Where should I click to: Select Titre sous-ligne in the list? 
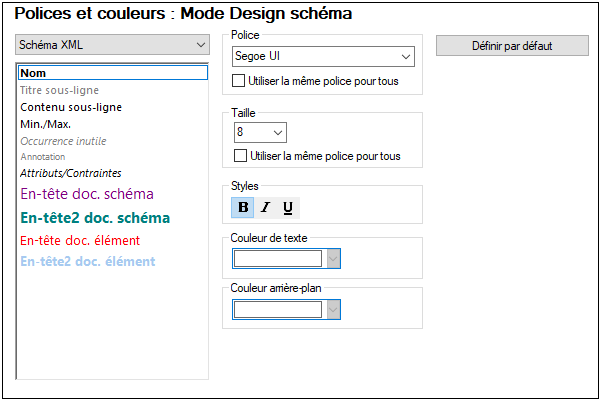(59, 90)
